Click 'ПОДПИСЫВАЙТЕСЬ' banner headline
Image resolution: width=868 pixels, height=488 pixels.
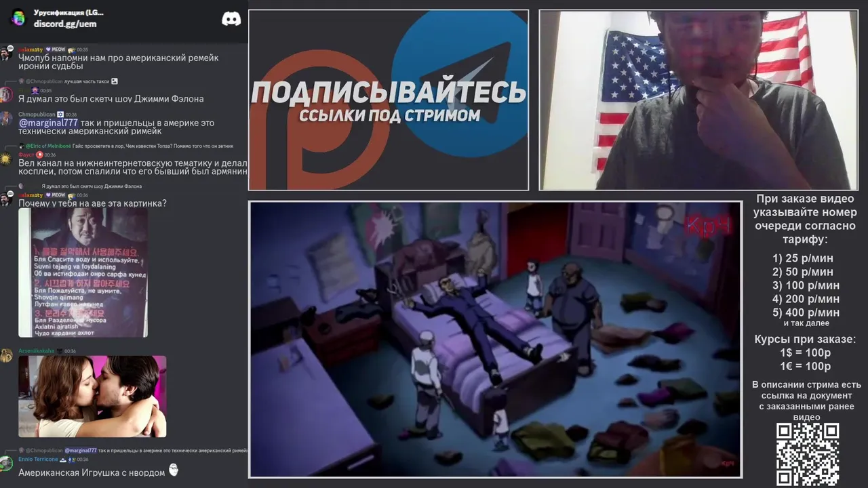[389, 92]
